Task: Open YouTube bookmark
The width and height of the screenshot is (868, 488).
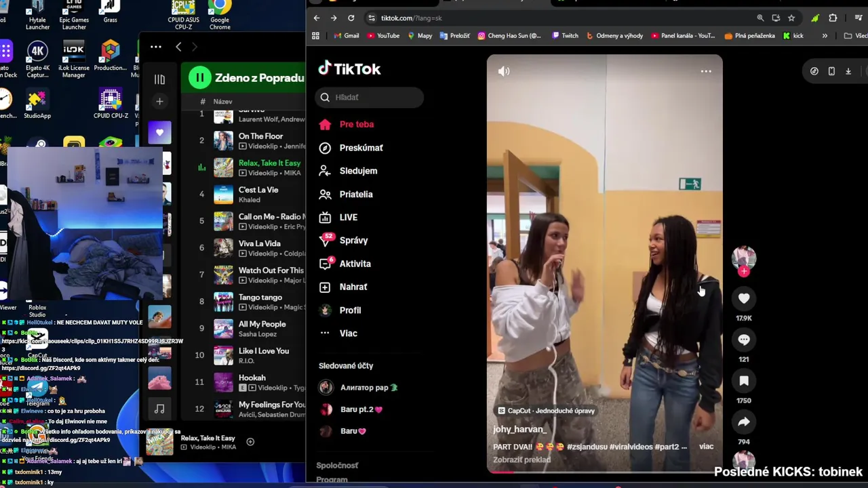Action: tap(383, 36)
